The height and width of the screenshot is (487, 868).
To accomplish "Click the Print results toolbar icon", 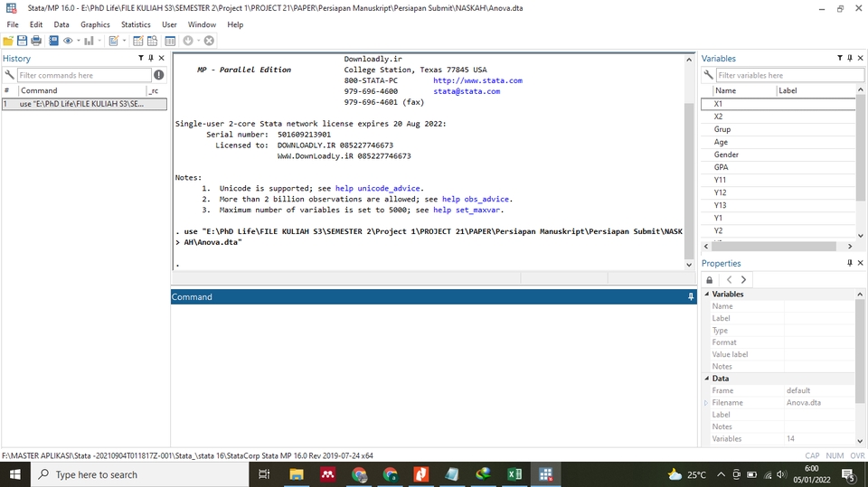I will click(x=36, y=41).
